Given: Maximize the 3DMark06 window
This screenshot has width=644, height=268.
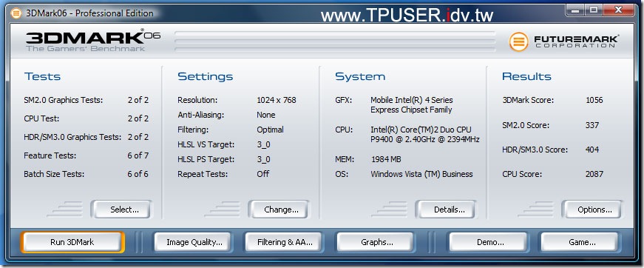Looking at the screenshot, I should click(x=594, y=10).
